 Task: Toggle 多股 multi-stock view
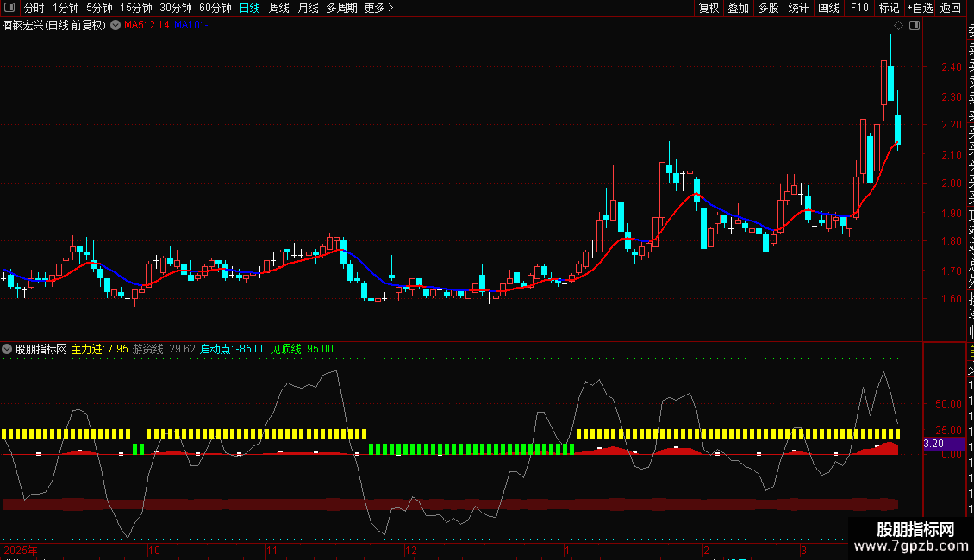coord(768,8)
